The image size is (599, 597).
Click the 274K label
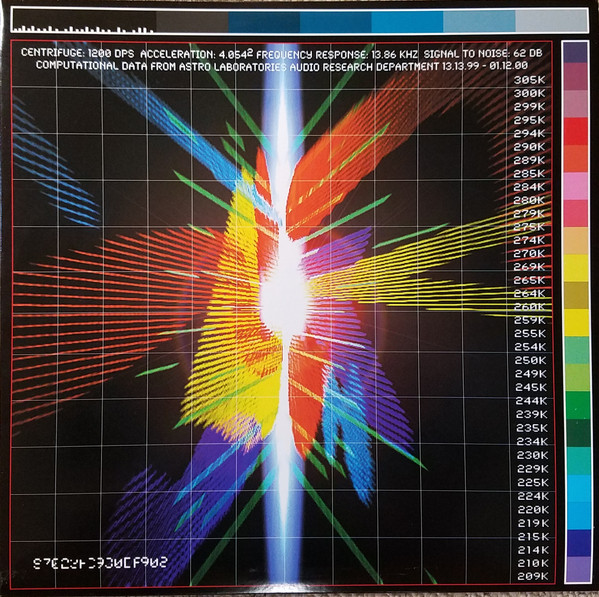(x=529, y=240)
